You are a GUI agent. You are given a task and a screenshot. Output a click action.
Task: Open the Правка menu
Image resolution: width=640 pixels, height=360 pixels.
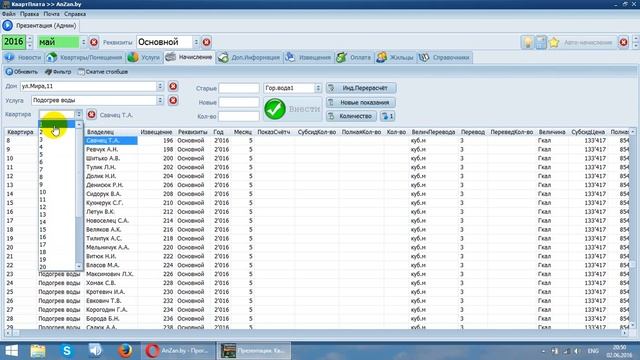(29, 14)
